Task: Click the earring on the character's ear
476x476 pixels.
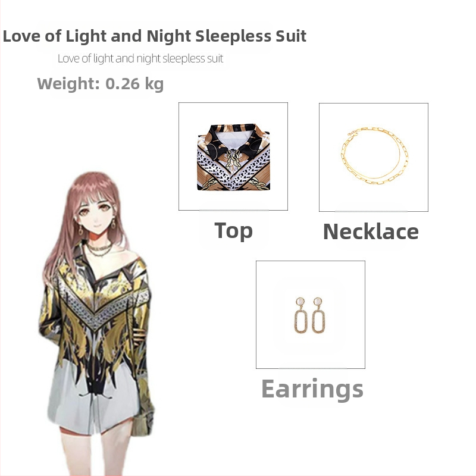Action: (113, 224)
